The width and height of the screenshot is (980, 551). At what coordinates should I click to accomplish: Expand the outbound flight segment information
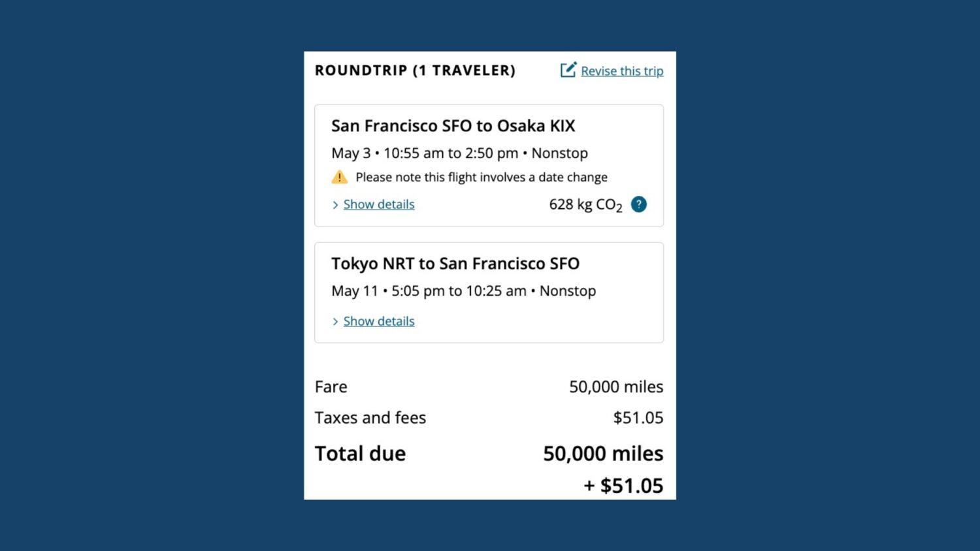click(379, 204)
